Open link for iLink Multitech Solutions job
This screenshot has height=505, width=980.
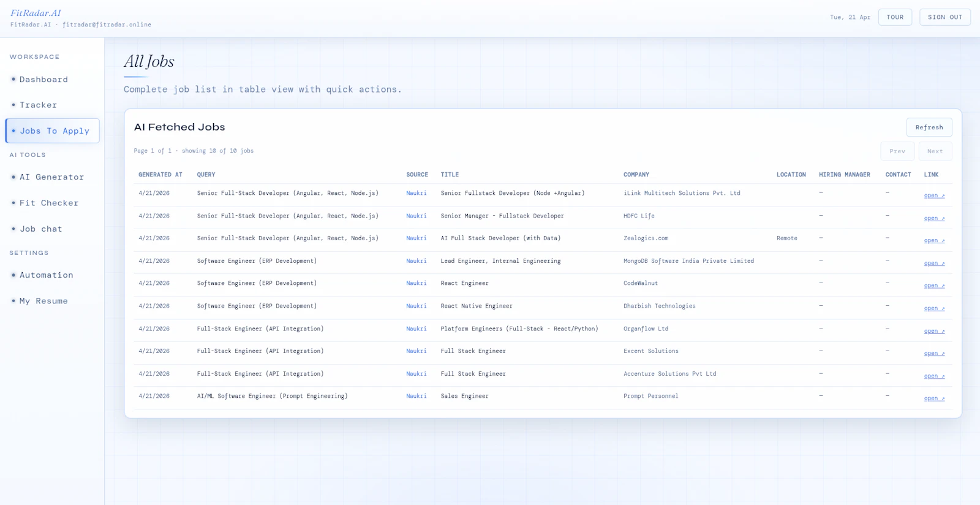[x=934, y=196]
